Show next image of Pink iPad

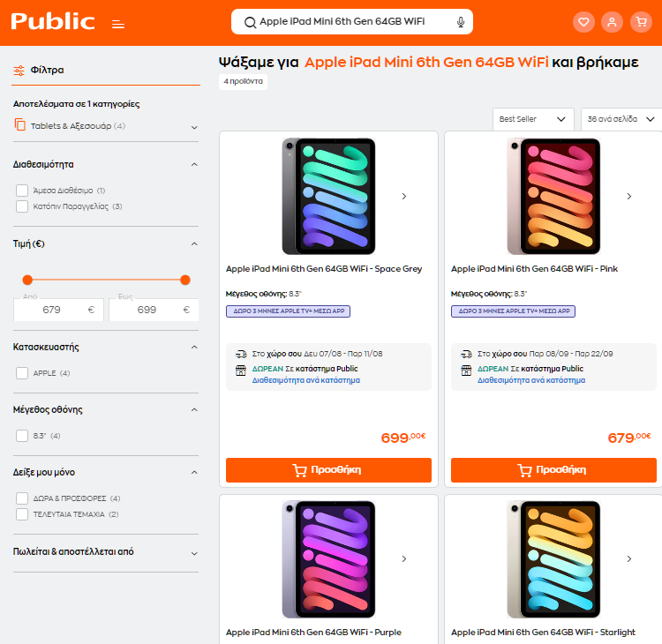629,196
